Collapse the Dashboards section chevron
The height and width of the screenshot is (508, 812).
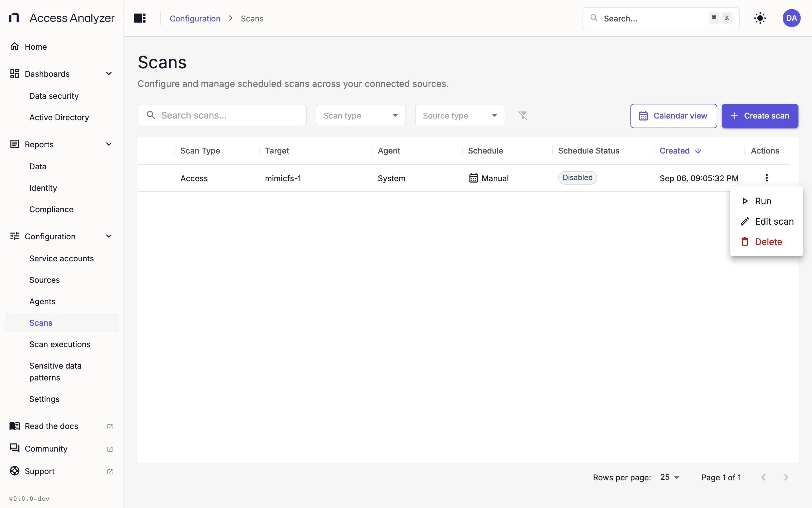point(109,74)
